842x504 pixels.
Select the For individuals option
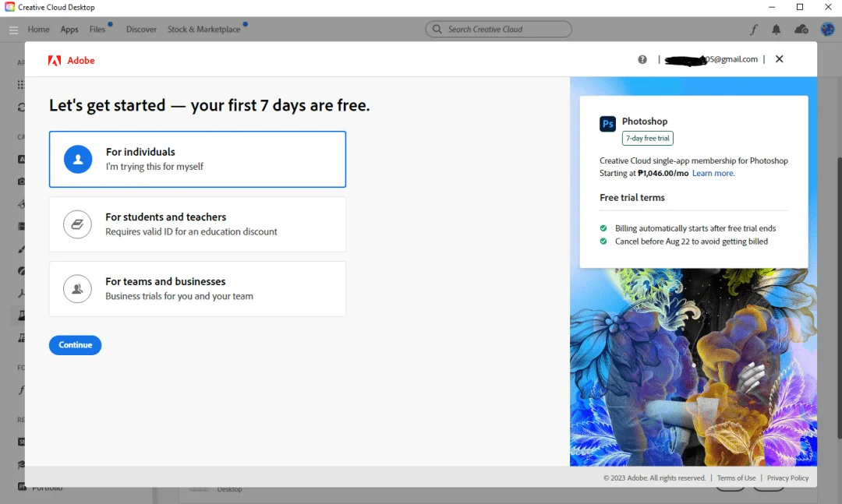(197, 160)
